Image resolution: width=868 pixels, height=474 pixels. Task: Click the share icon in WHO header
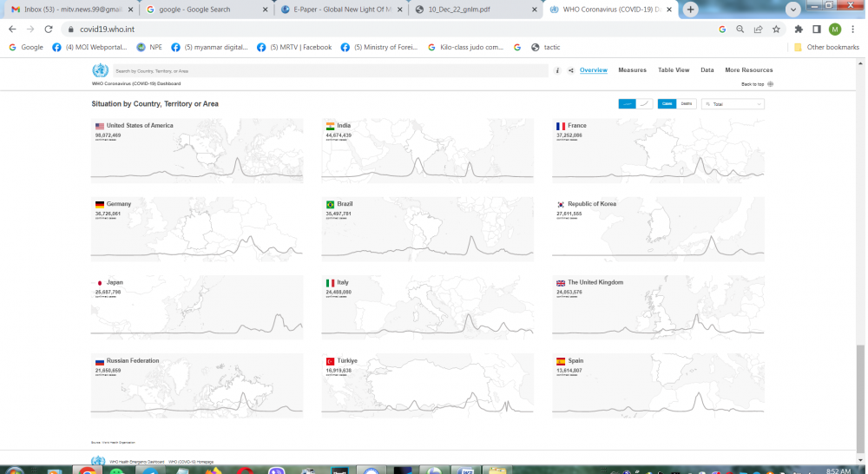[x=570, y=70]
